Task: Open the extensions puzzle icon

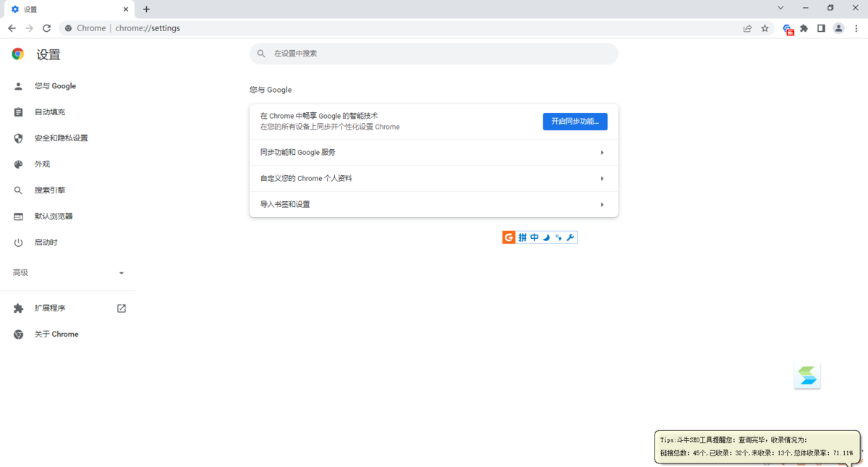Action: tap(804, 28)
